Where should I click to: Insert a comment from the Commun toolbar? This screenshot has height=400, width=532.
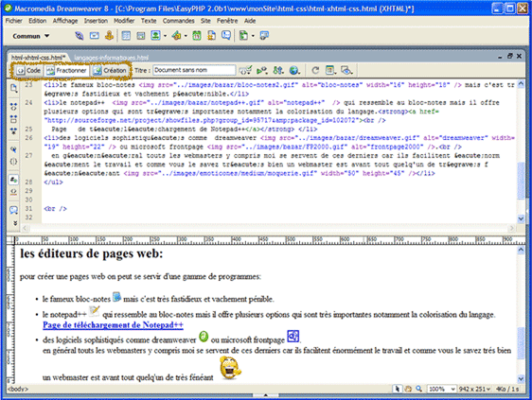(226, 35)
